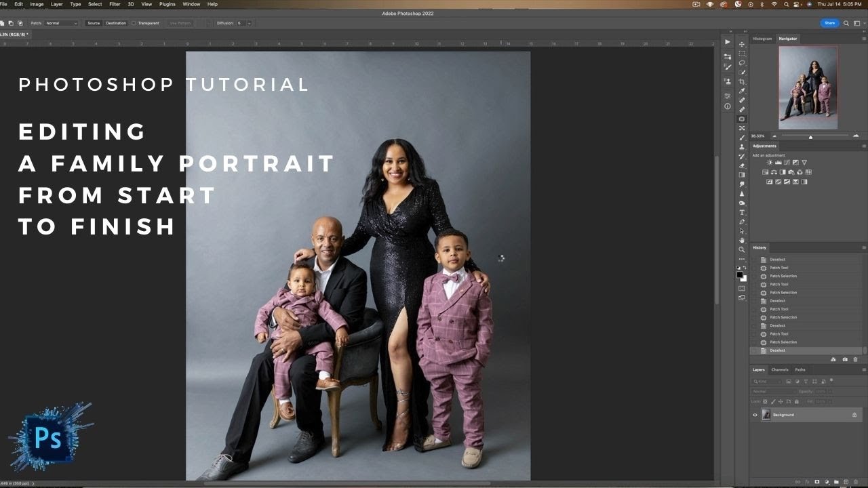Viewport: 868px width, 488px height.
Task: Select the active Patch tool
Action: pos(742,119)
